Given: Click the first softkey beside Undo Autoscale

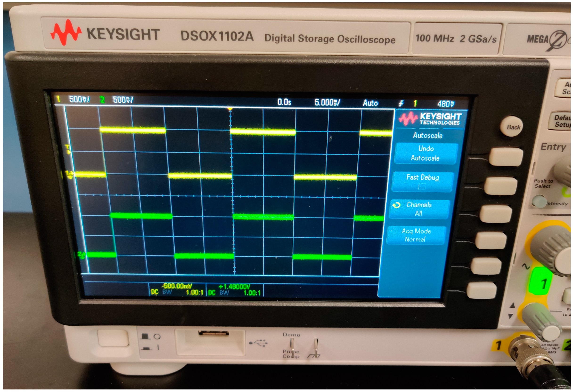Looking at the screenshot, I should tap(506, 157).
